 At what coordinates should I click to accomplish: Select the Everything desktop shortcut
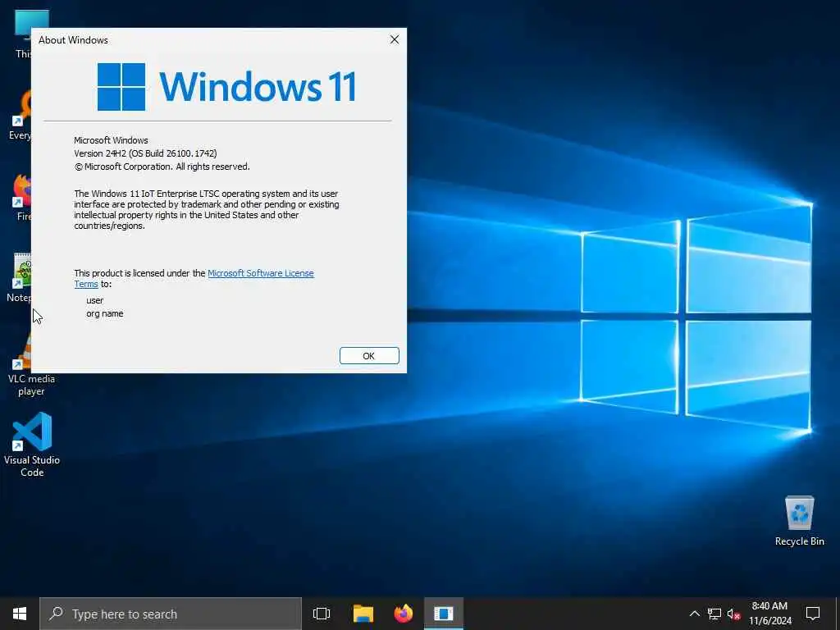pos(20,115)
